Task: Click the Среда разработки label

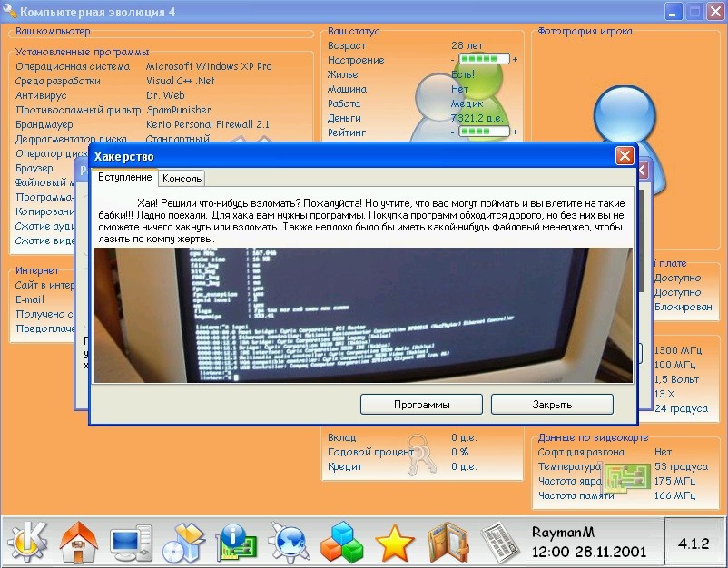Action: click(57, 81)
